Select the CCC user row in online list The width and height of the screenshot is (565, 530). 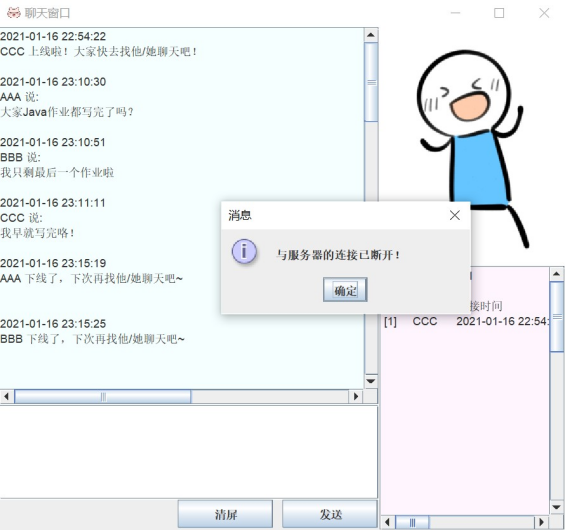click(466, 321)
